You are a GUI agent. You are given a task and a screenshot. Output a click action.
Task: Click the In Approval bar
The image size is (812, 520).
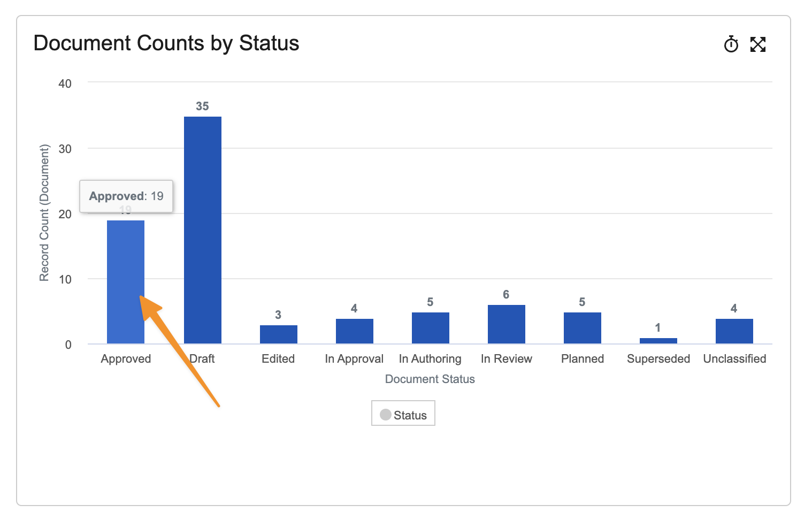[x=354, y=331]
